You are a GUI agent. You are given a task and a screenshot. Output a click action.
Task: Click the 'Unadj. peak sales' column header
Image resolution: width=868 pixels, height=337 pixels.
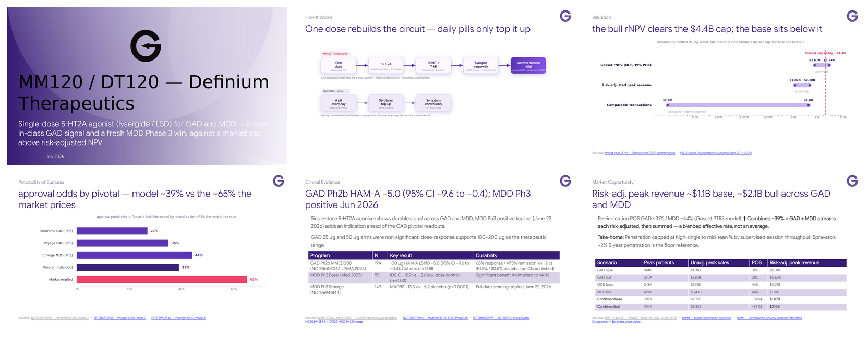[719, 263]
